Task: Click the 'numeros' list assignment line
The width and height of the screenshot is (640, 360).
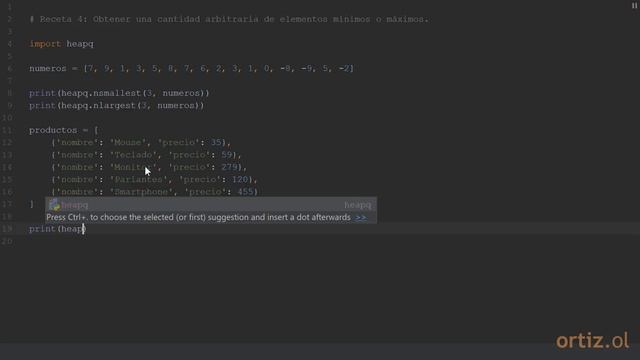Action: tap(191, 68)
